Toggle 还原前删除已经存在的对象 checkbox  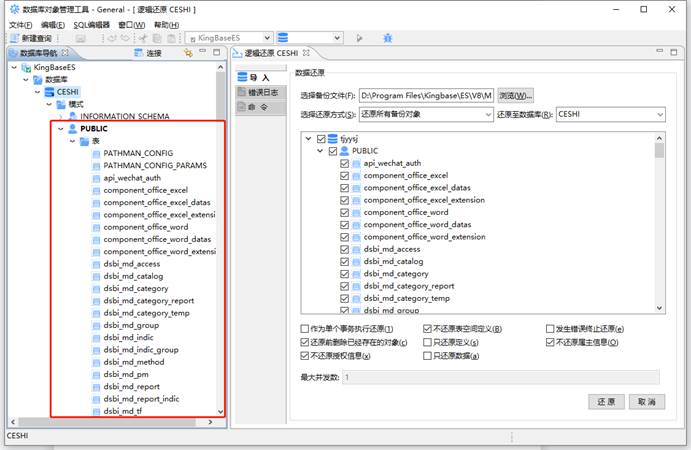pos(305,342)
